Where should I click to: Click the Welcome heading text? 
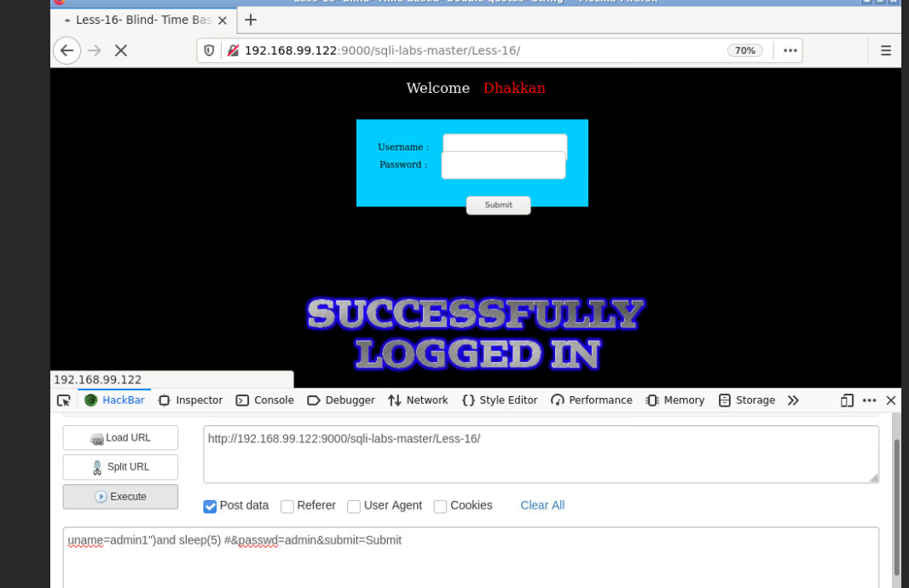[x=437, y=88]
